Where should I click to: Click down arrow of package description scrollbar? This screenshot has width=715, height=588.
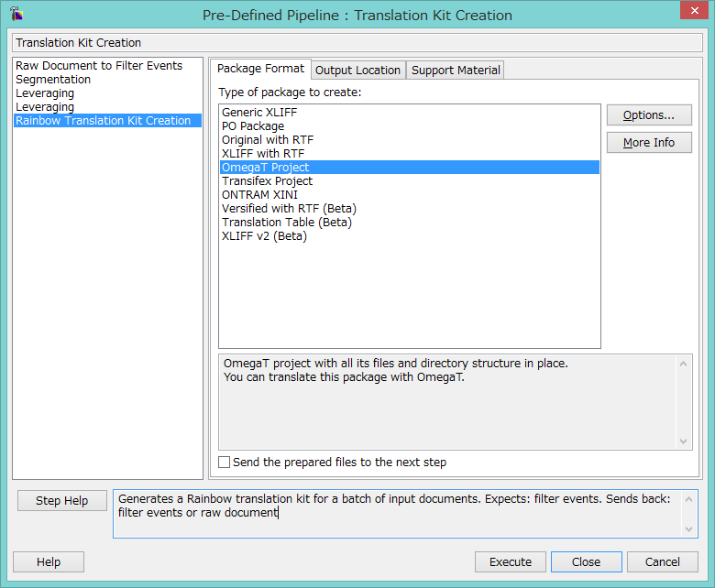[x=683, y=441]
